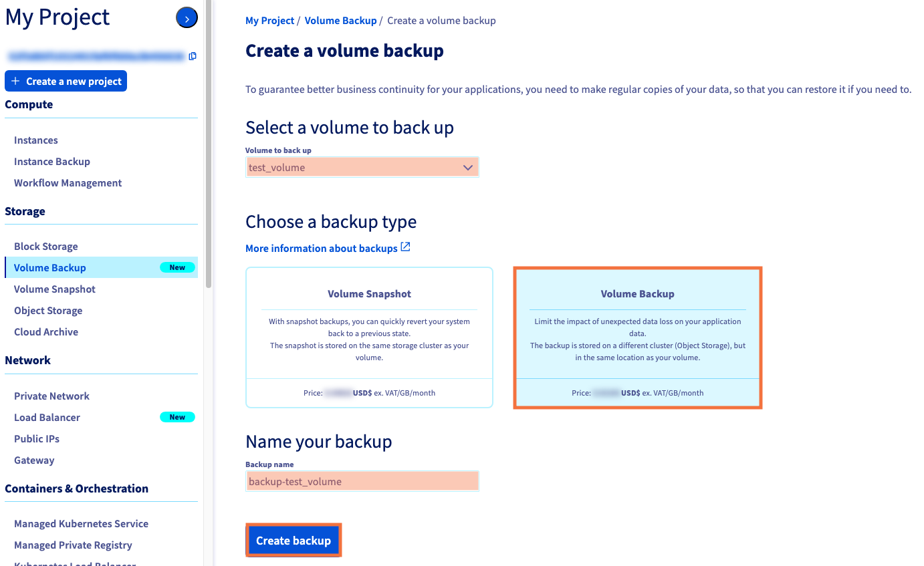Viewport: 924px width, 566px height.
Task: Click the dropdown chevron beside test_volume
Action: (468, 168)
